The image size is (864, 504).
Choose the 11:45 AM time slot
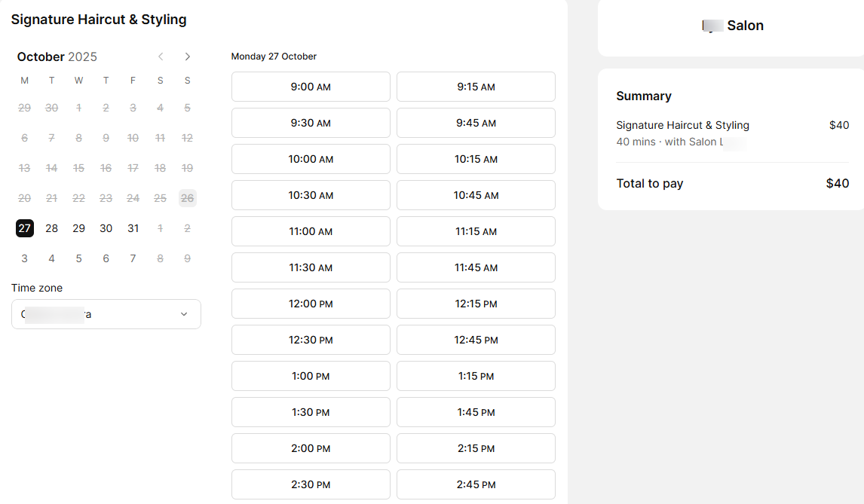click(476, 267)
